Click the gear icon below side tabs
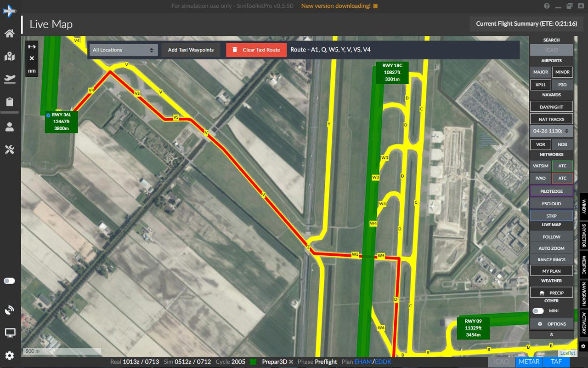The image size is (588, 368). pos(583,346)
